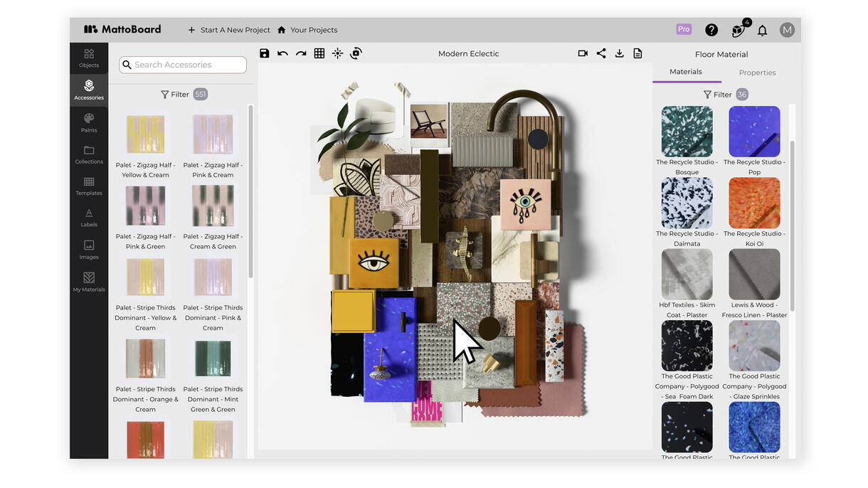868x488 pixels.
Task: Switch to the Properties tab
Action: pyautogui.click(x=757, y=73)
